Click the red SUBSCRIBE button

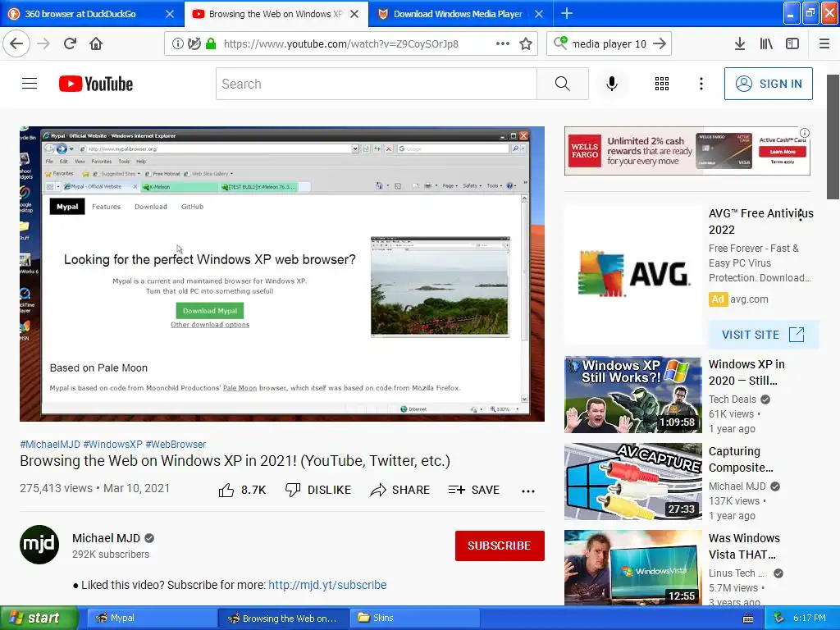point(500,546)
